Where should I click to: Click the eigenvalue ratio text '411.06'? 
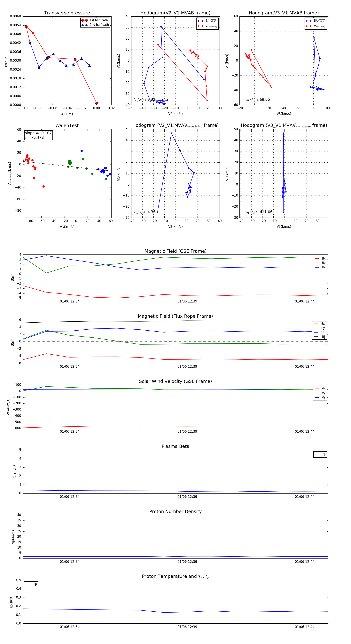(x=266, y=212)
